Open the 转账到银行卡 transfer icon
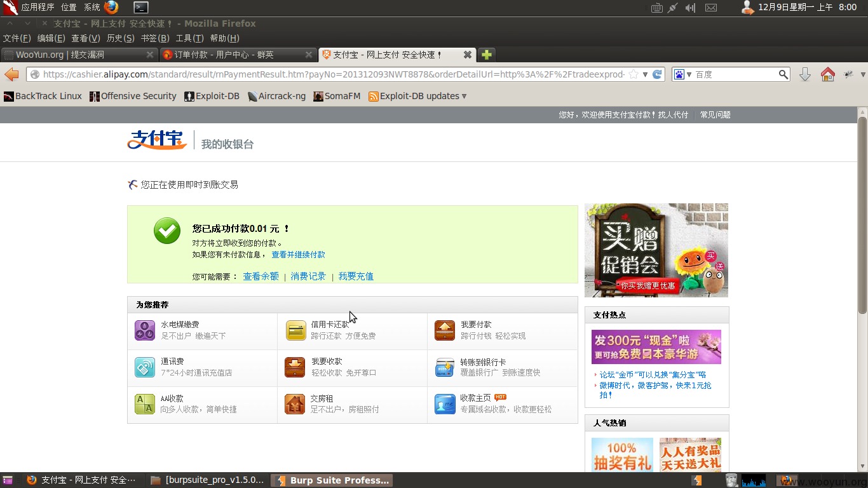 pyautogui.click(x=445, y=367)
